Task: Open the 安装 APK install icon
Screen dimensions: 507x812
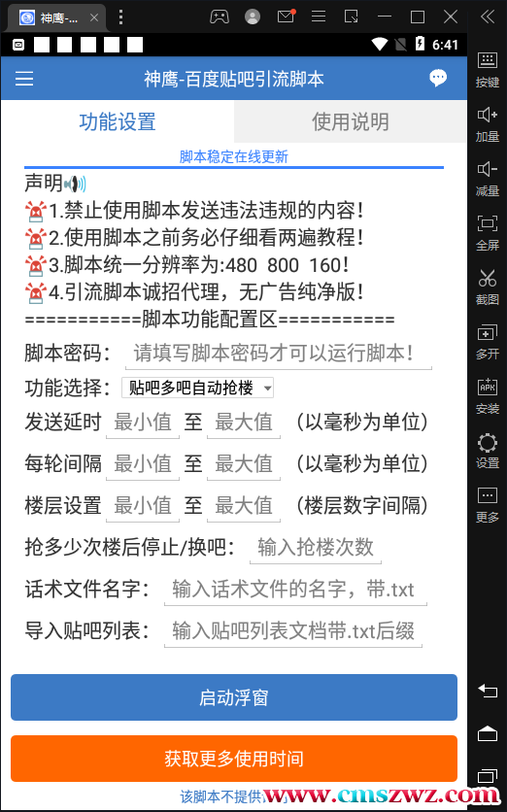Action: [488, 395]
